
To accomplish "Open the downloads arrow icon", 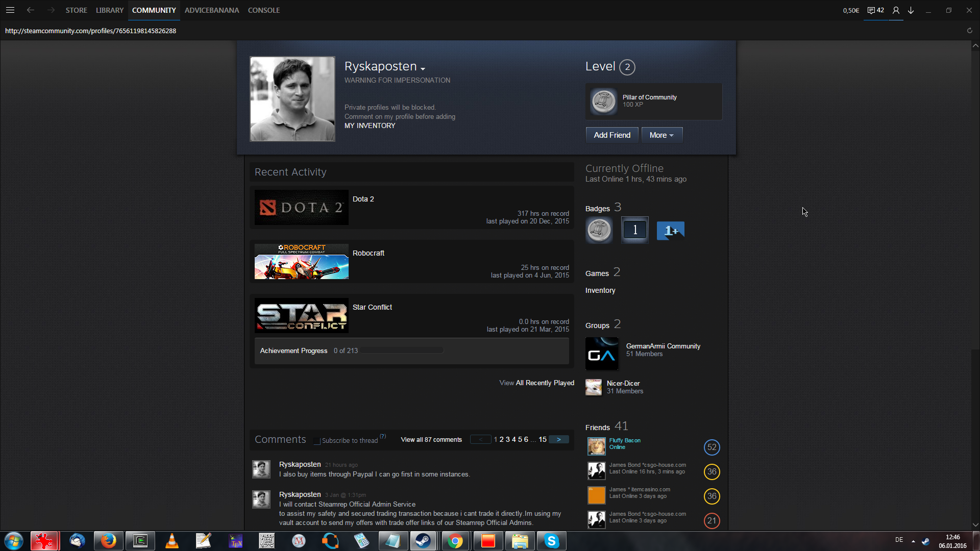I will pos(911,10).
